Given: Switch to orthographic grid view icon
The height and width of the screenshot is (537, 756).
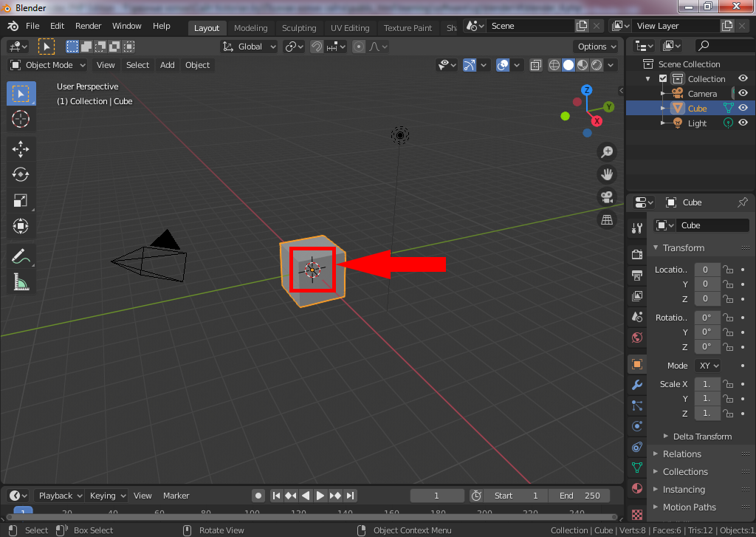Looking at the screenshot, I should (607, 220).
